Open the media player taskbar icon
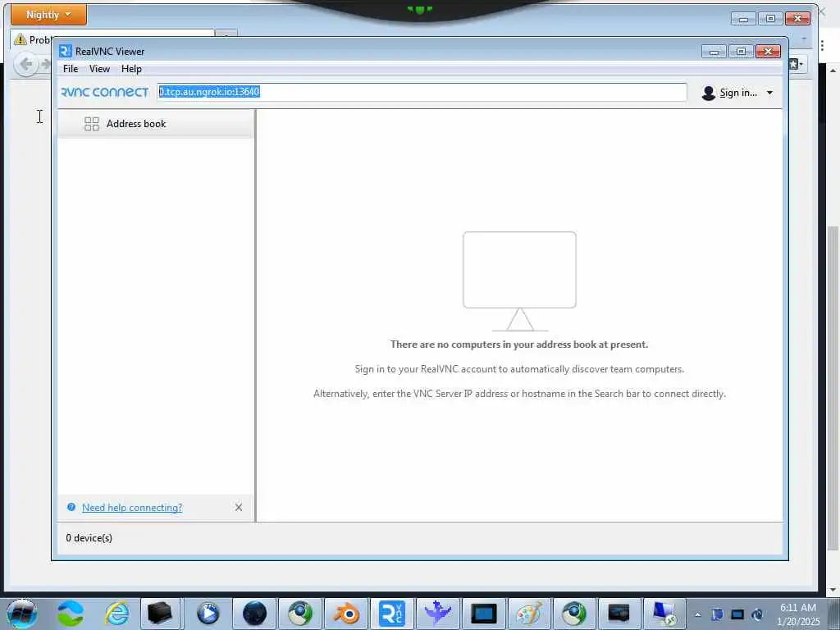The height and width of the screenshot is (630, 840). tap(208, 614)
